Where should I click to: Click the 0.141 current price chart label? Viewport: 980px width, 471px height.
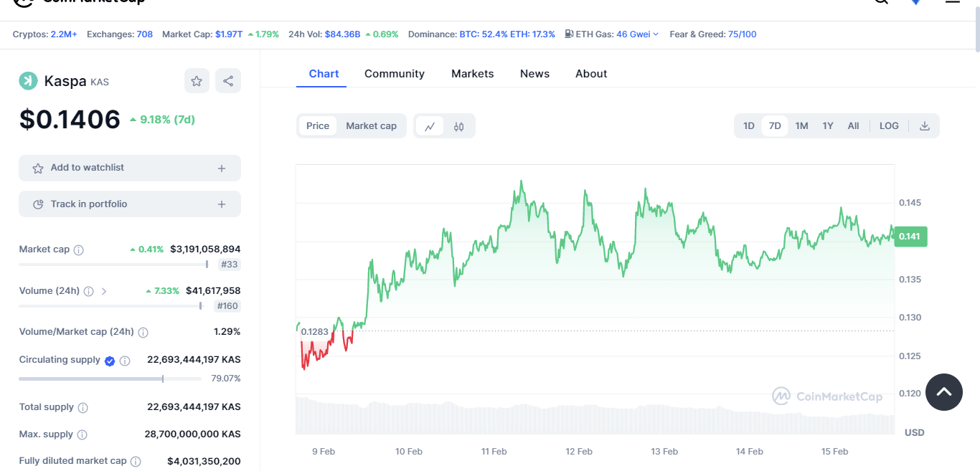coord(910,237)
